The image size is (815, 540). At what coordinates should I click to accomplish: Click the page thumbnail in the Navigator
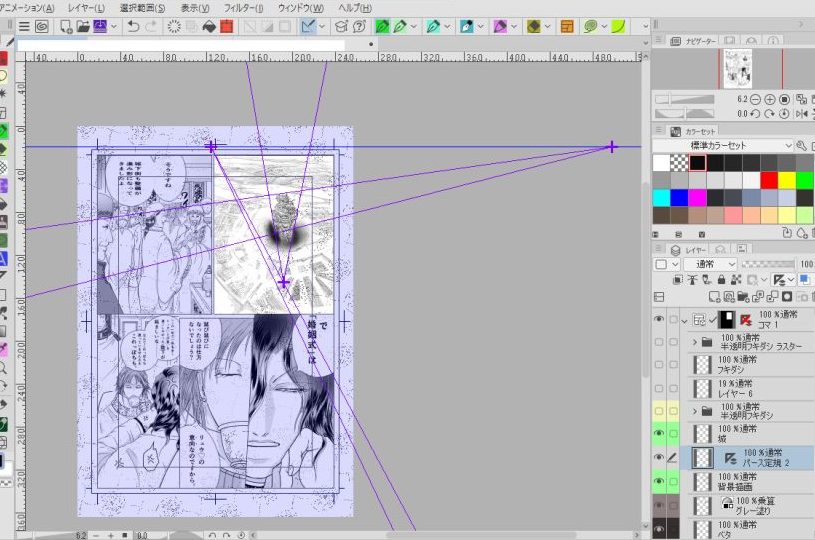736,68
